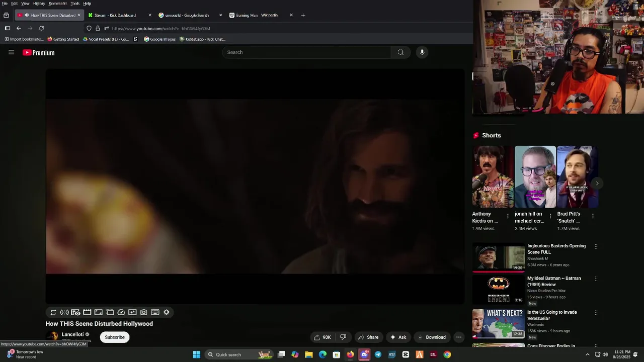Viewport: 644px width, 362px height.
Task: Open the Inglourious Basterds Opening Scene thumbnail
Action: [499, 257]
